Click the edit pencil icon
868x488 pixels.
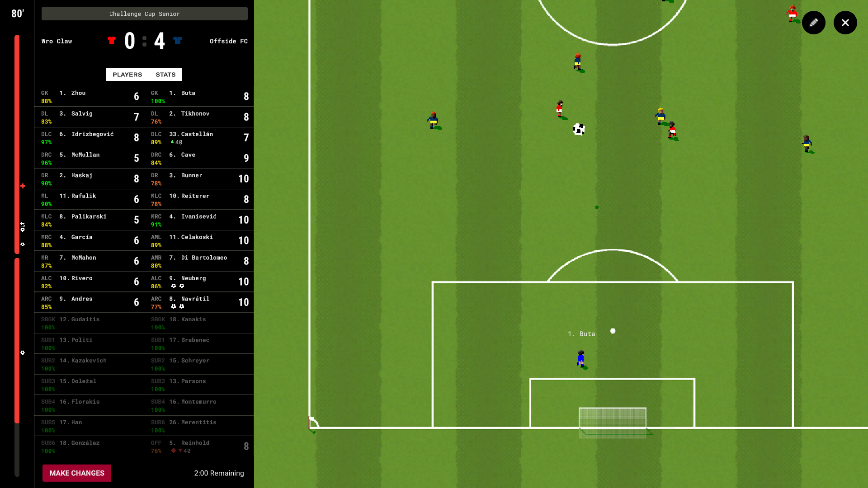coord(813,22)
